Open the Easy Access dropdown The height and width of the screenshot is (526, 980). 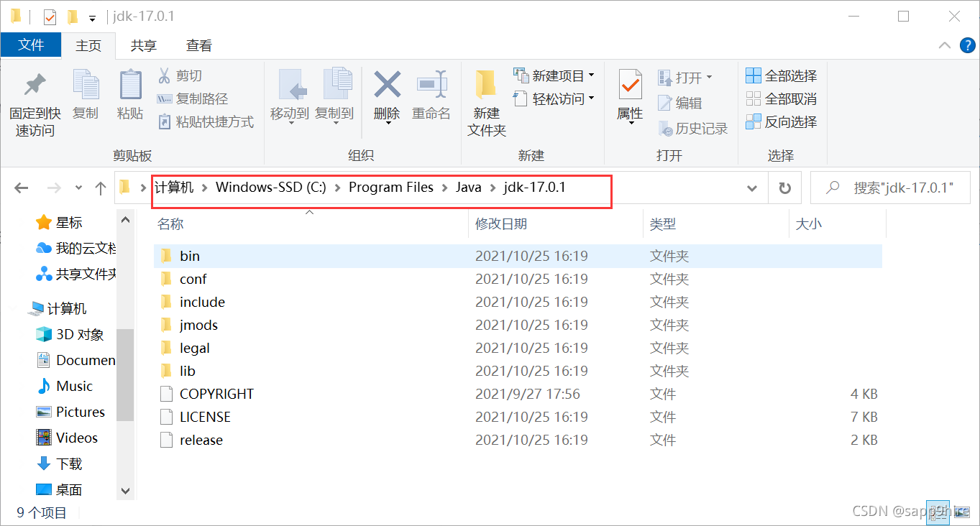pos(554,99)
